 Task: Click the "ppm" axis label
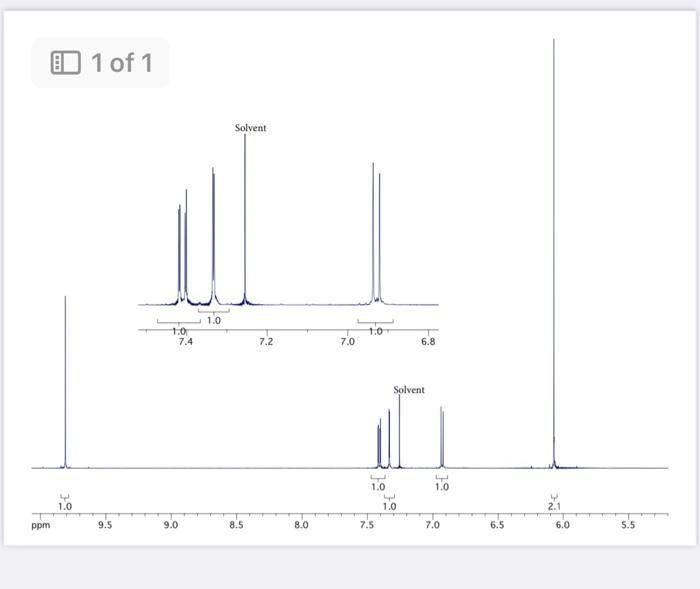(41, 525)
